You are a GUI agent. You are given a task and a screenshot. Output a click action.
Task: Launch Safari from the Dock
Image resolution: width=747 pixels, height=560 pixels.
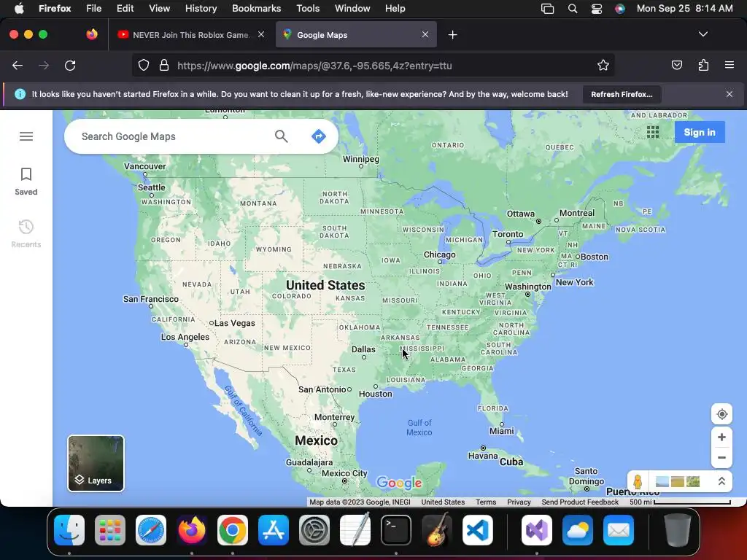(x=151, y=530)
